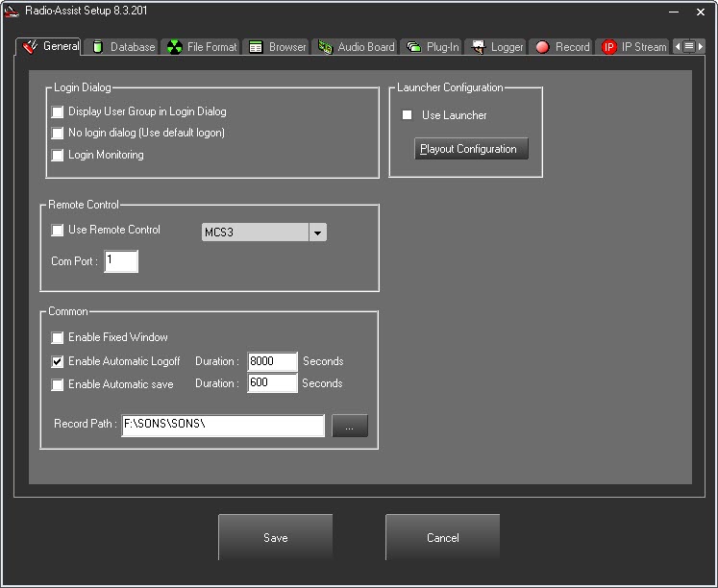Browse for Record Path with ... button
718x588 pixels.
pos(350,426)
